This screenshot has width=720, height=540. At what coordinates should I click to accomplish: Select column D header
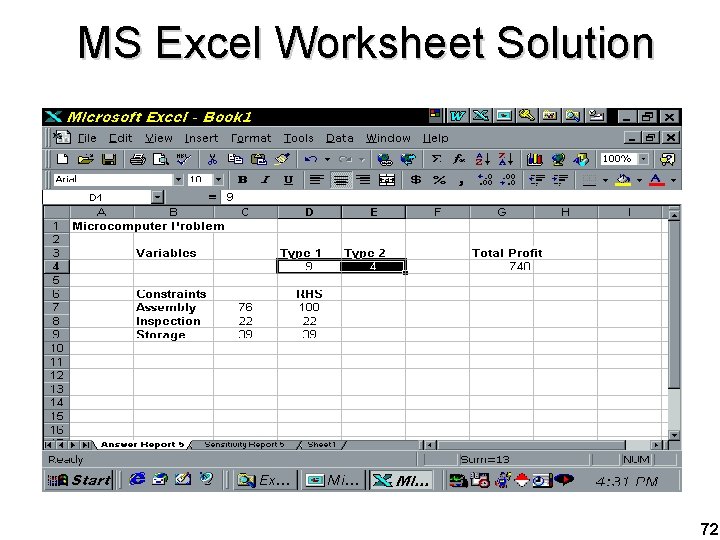[309, 212]
